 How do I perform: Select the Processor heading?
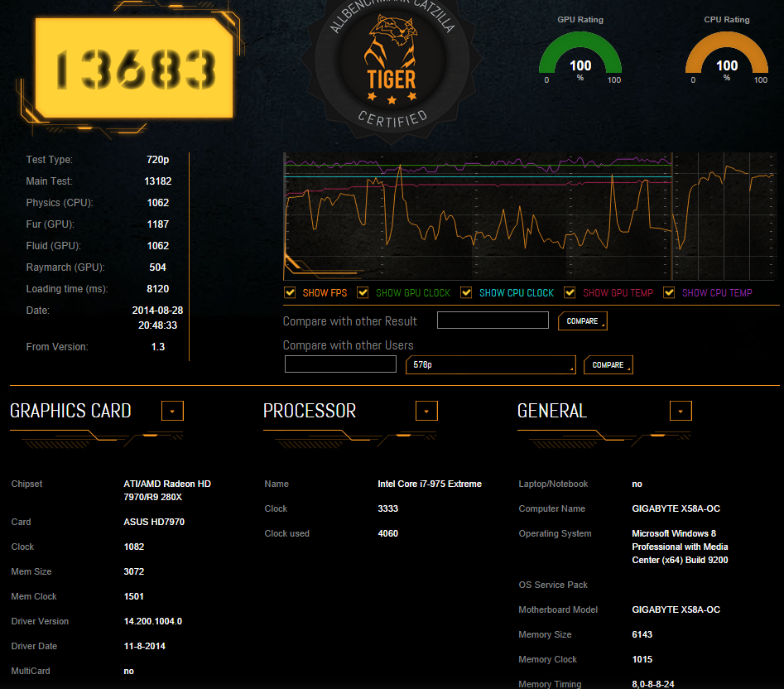310,411
